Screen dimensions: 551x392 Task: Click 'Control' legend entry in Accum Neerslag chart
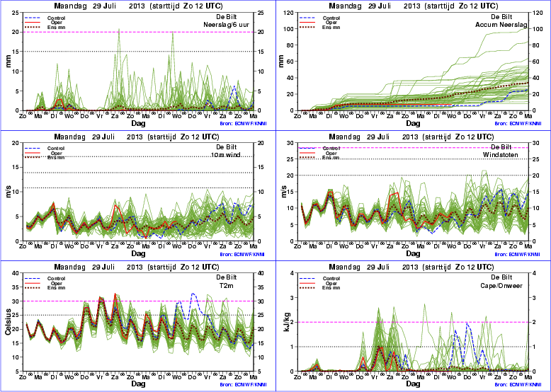[331, 18]
